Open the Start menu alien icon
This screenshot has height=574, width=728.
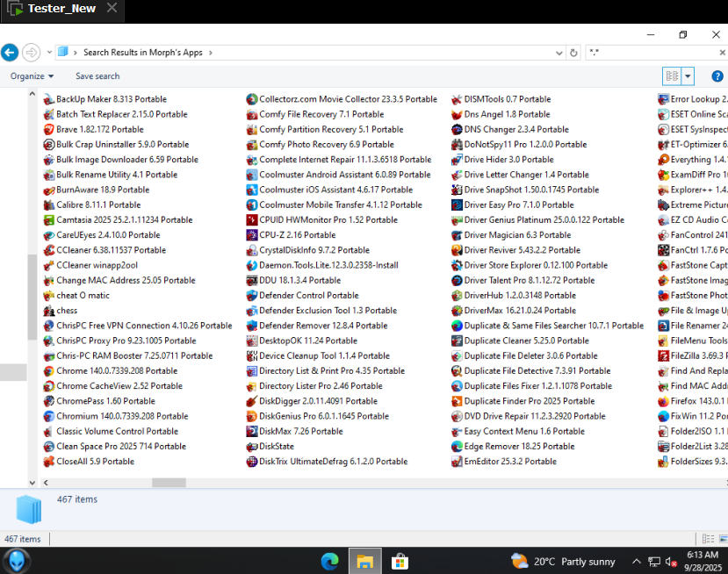click(x=17, y=561)
